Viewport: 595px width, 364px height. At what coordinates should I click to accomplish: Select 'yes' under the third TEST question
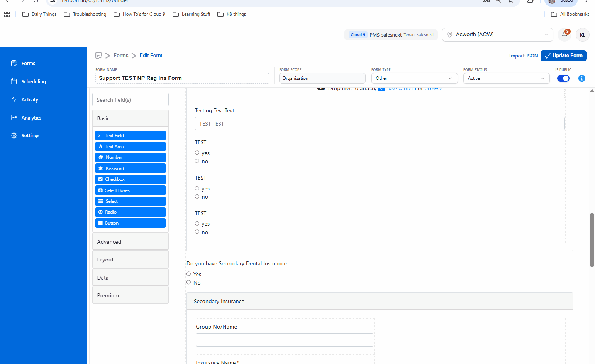coord(197,224)
